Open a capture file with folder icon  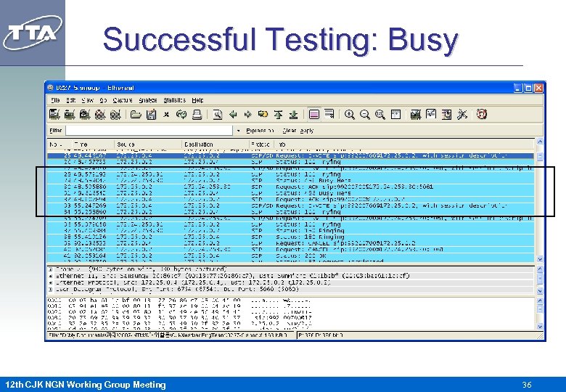click(x=136, y=115)
